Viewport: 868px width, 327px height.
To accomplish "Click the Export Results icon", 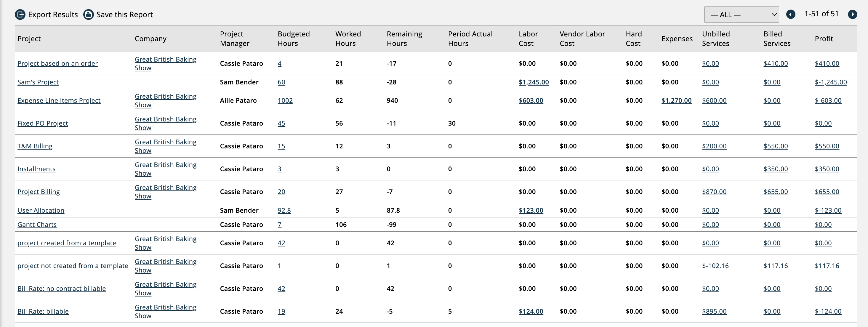I will pyautogui.click(x=20, y=14).
